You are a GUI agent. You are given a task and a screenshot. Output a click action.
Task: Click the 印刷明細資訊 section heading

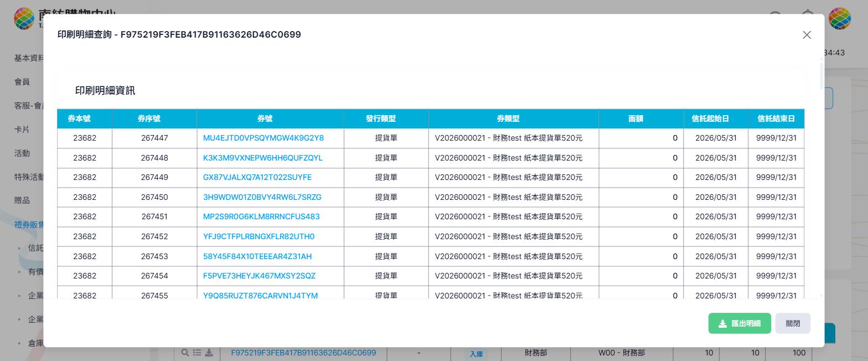pyautogui.click(x=105, y=90)
